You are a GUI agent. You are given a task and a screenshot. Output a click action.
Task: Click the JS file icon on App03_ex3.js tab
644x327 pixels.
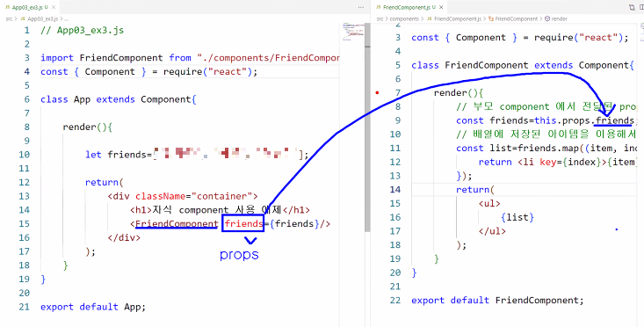(7, 7)
